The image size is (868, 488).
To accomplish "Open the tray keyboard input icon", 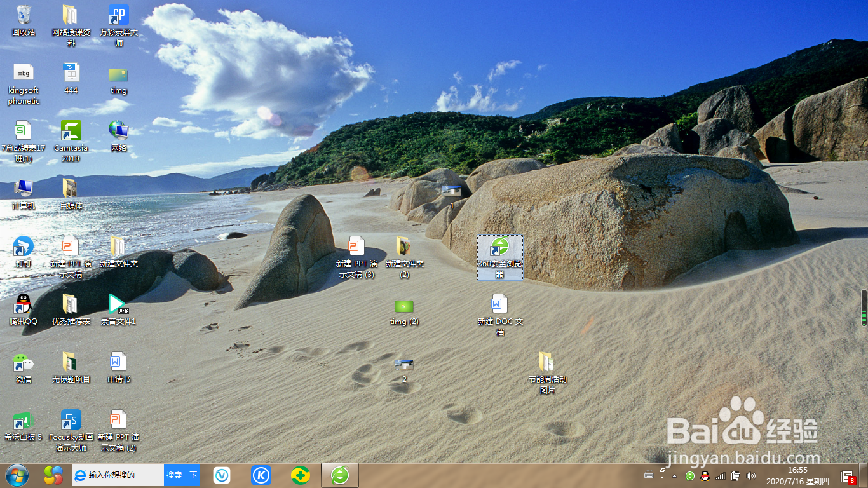I will (x=649, y=475).
